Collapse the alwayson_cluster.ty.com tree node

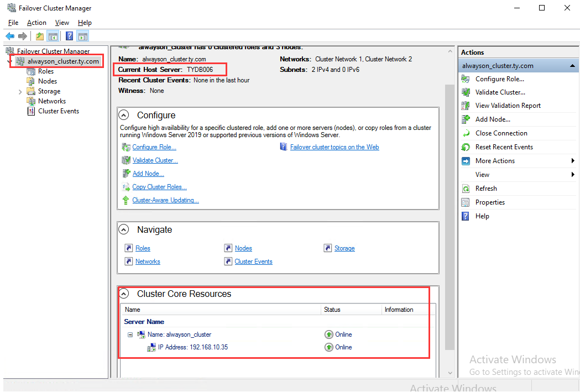pos(9,61)
